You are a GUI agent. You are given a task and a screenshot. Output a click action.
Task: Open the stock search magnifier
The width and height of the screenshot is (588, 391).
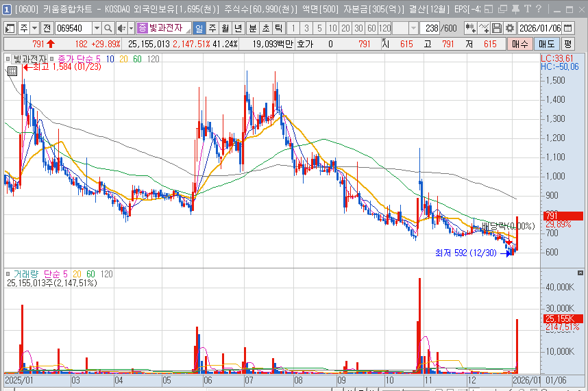point(108,28)
